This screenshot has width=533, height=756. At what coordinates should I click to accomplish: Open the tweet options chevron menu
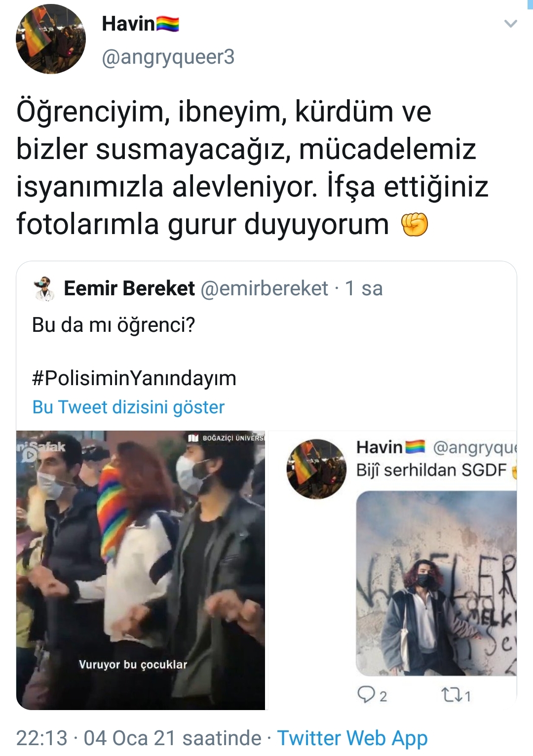click(x=510, y=23)
